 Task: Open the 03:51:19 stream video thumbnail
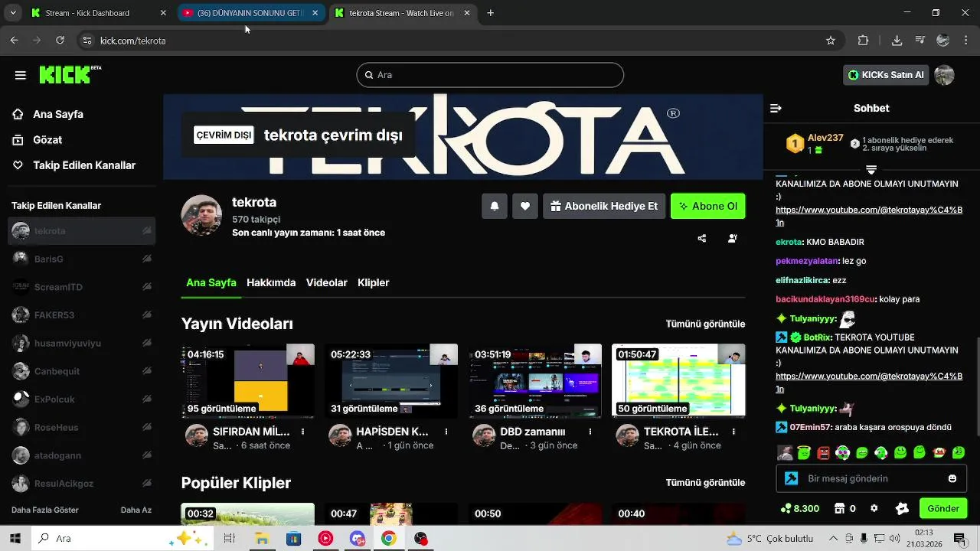(535, 380)
